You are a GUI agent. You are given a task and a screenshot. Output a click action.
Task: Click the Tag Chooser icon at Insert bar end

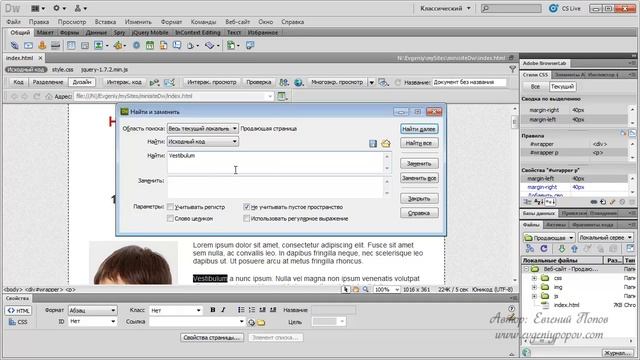coord(250,45)
